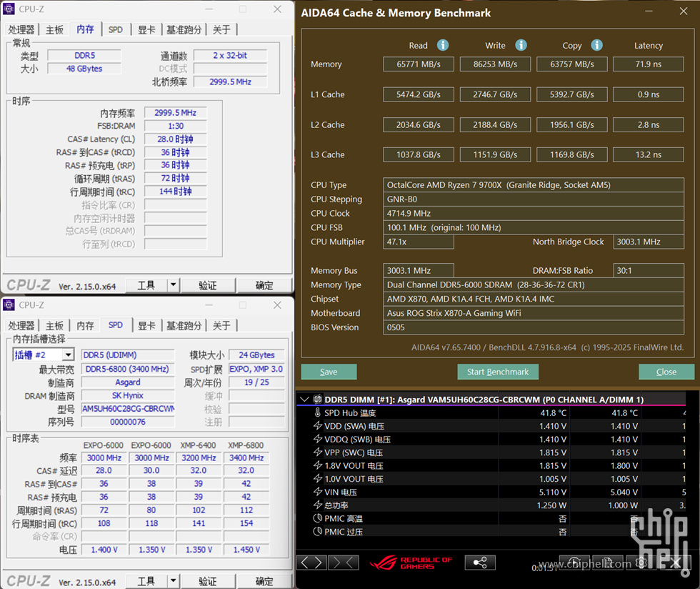Open the 插槽 #2 slot dropdown

[x=68, y=355]
